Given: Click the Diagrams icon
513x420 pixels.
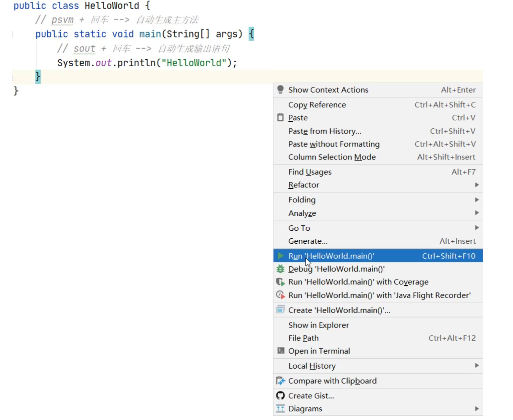Looking at the screenshot, I should coord(280,408).
